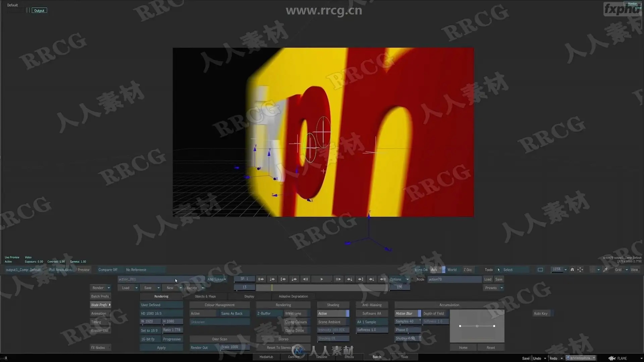Open the Timeline tab
The height and width of the screenshot is (362, 644).
pos(321,357)
